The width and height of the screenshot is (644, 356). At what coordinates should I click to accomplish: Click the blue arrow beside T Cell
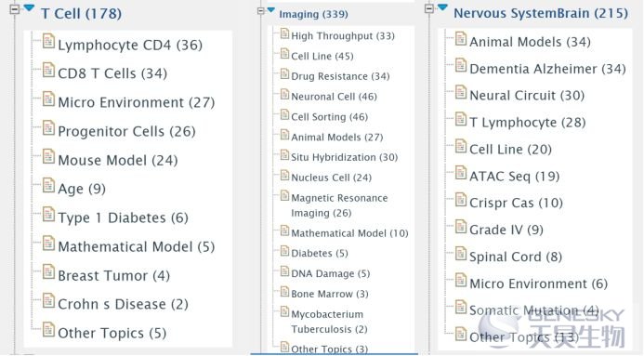(29, 7)
